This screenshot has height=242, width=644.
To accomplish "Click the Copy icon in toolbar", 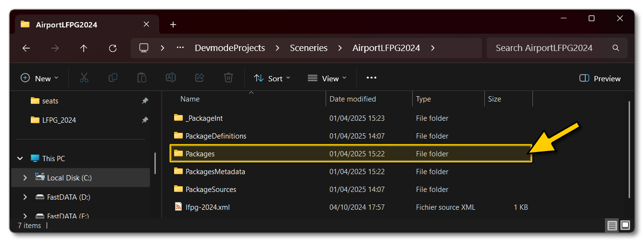I will pos(113,78).
